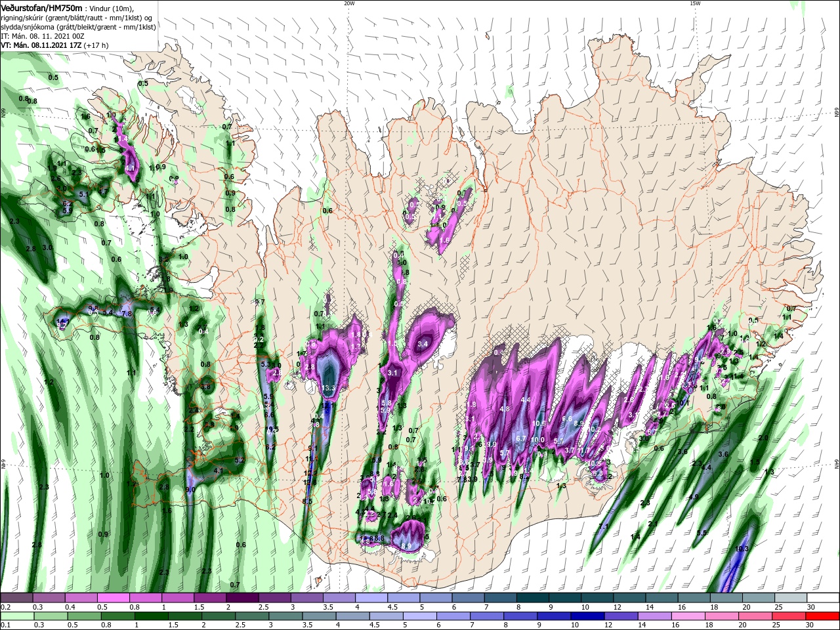Click the 'slydda/snjókoma' legend description line
The width and height of the screenshot is (840, 630).
[78, 26]
